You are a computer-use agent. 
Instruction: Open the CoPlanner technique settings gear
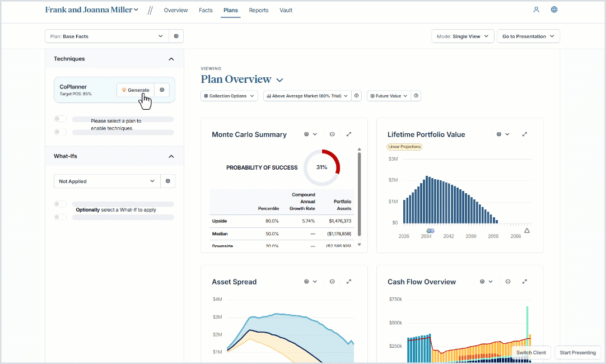[x=161, y=90]
